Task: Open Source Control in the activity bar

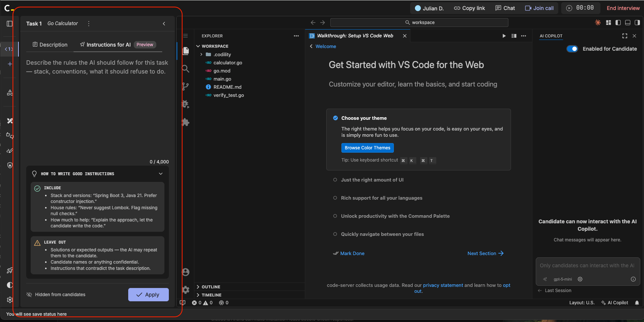Action: click(x=186, y=86)
